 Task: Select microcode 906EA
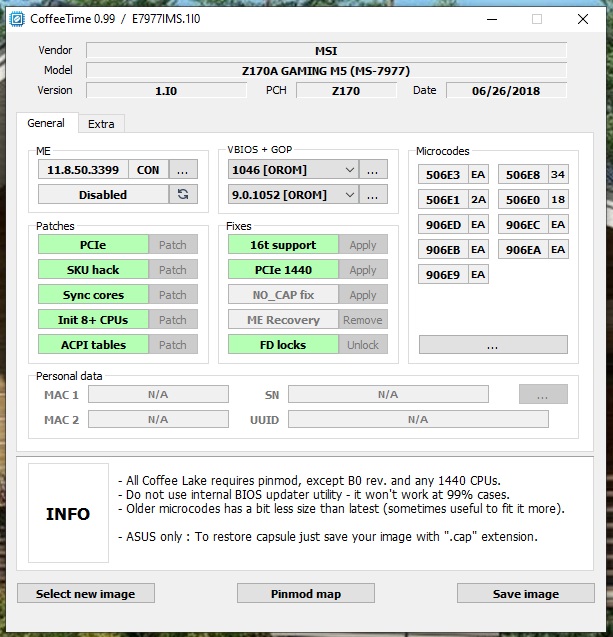pyautogui.click(x=523, y=250)
